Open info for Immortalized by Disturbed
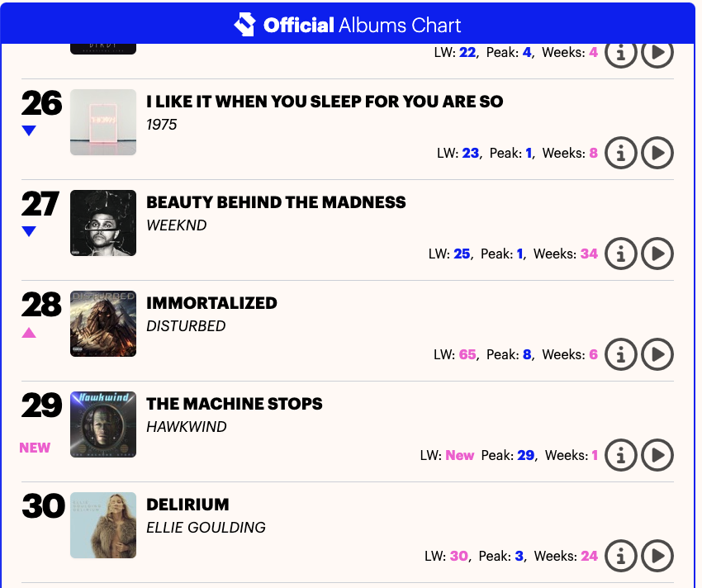702x588 pixels. coord(621,354)
